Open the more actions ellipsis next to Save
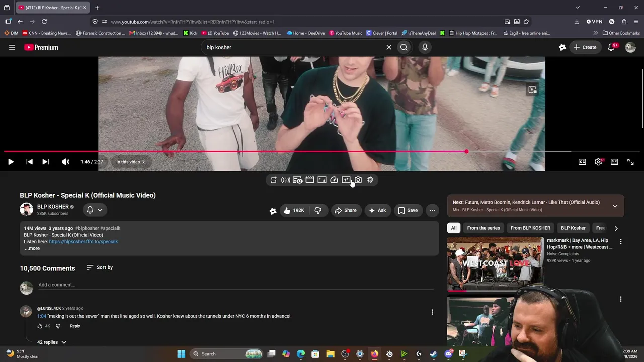 (x=432, y=210)
